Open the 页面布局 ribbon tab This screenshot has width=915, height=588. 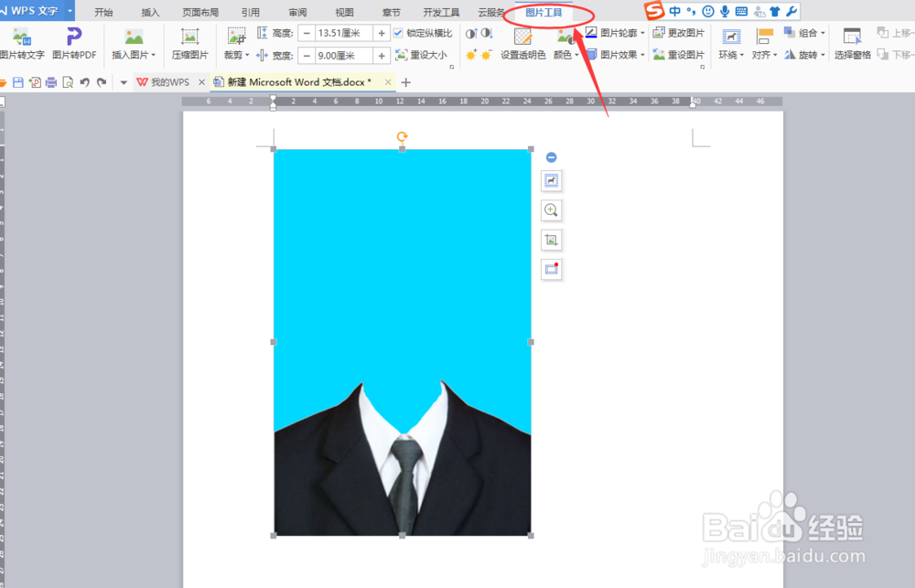[200, 12]
